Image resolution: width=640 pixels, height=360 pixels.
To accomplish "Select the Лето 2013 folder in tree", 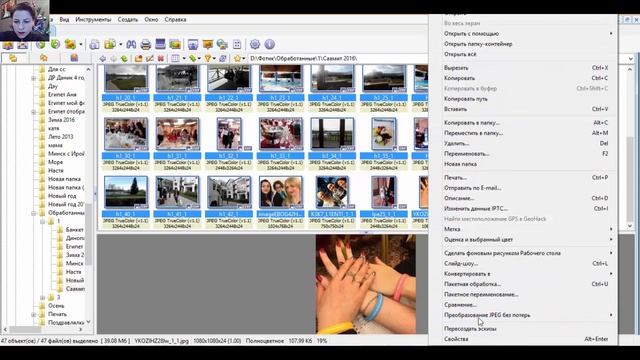I will (60, 137).
